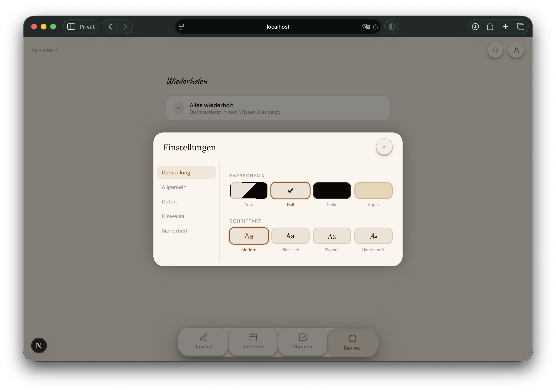Click the Privat tab group label

(x=87, y=27)
